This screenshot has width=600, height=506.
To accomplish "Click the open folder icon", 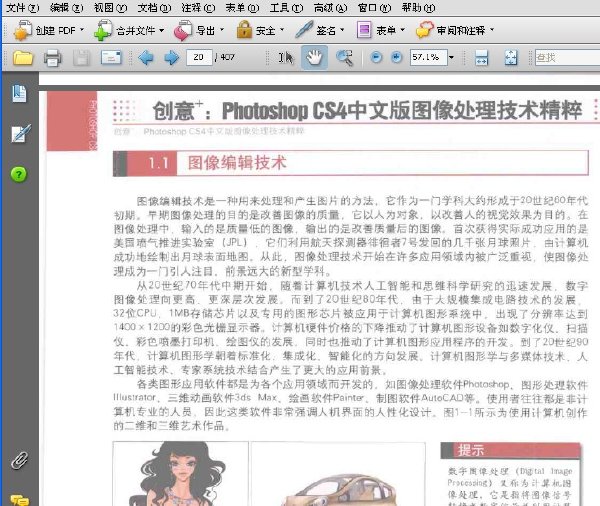I will tap(23, 58).
